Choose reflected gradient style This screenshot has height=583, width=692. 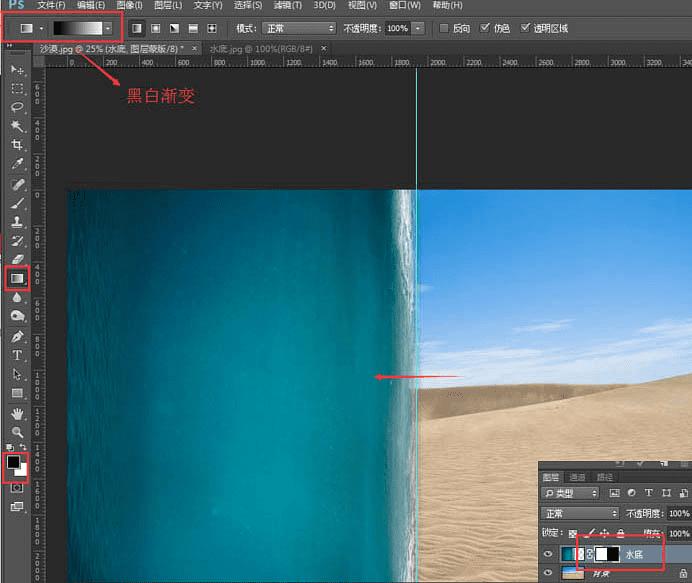coord(193,28)
